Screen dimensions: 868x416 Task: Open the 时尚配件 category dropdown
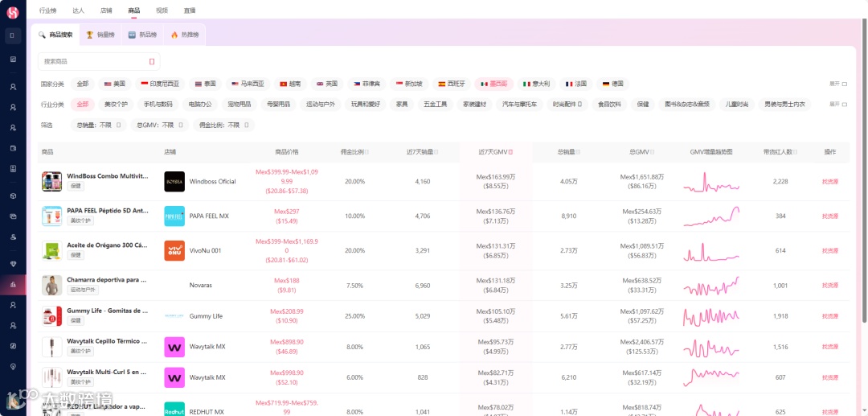567,104
